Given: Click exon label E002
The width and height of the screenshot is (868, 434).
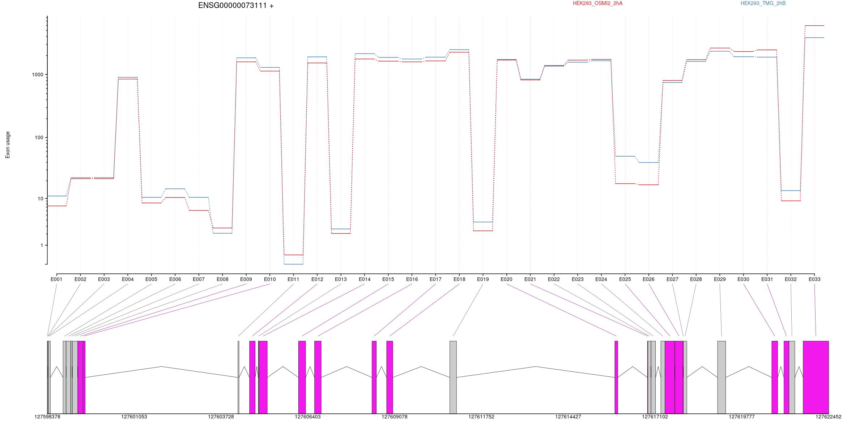Looking at the screenshot, I should tap(80, 279).
